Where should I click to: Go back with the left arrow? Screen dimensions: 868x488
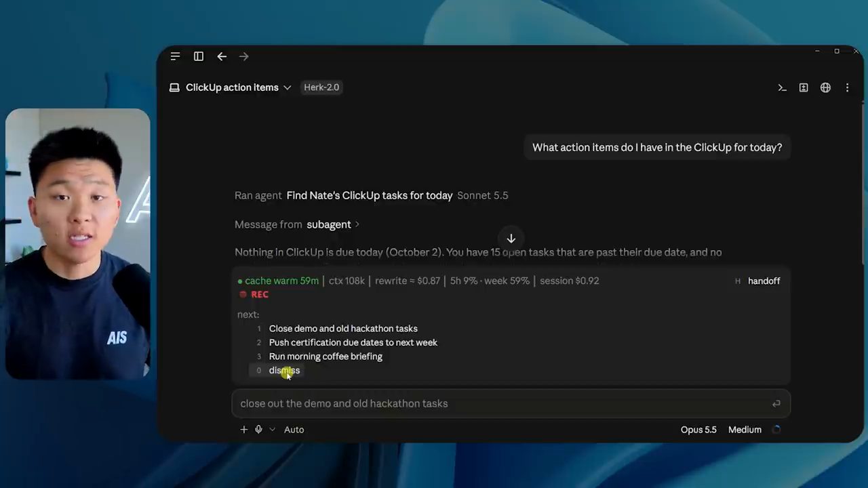coord(222,56)
